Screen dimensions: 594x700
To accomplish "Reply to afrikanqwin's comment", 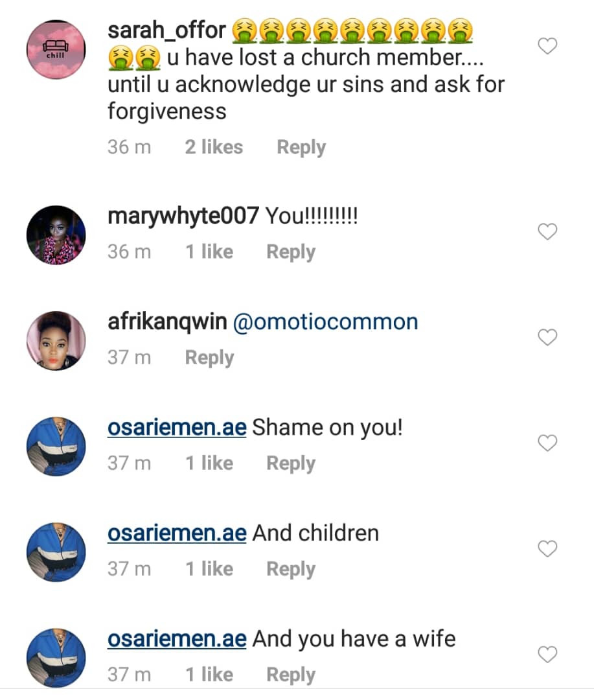I will pos(209,357).
